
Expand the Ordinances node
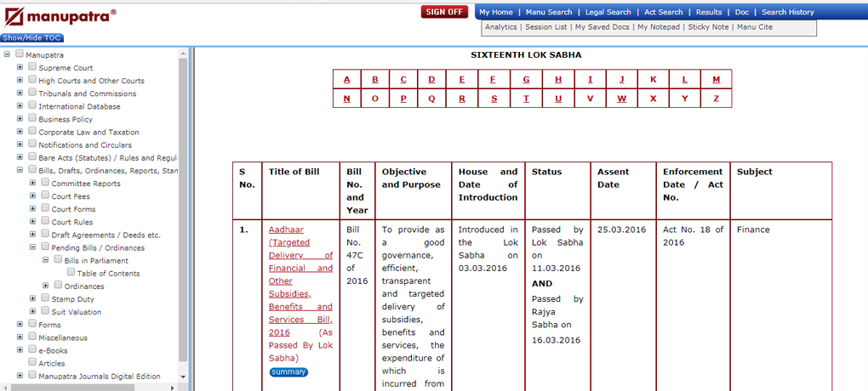point(46,286)
